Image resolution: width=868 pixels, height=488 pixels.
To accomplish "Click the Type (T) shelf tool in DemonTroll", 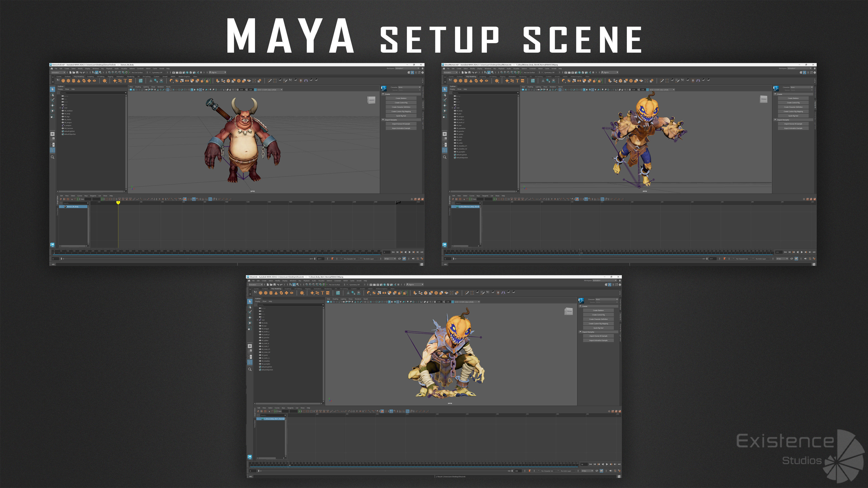I will pos(125,81).
